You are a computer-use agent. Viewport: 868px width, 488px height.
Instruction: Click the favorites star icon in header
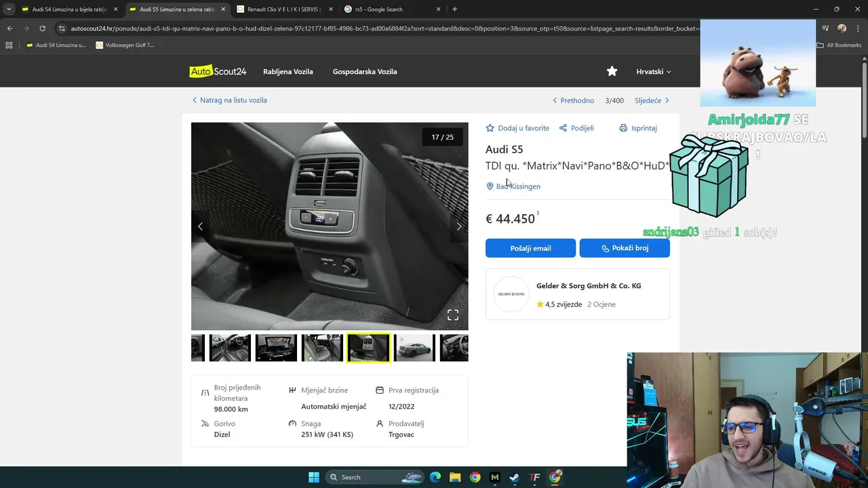tap(612, 71)
